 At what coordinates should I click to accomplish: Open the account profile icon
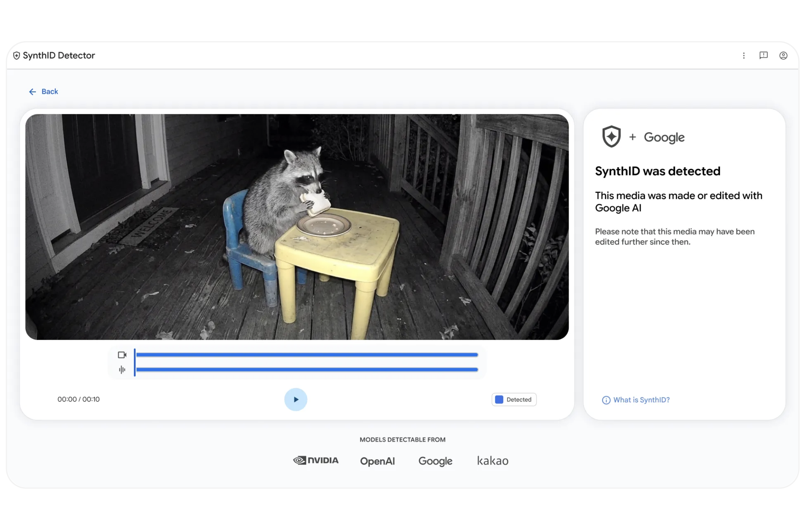coord(783,55)
